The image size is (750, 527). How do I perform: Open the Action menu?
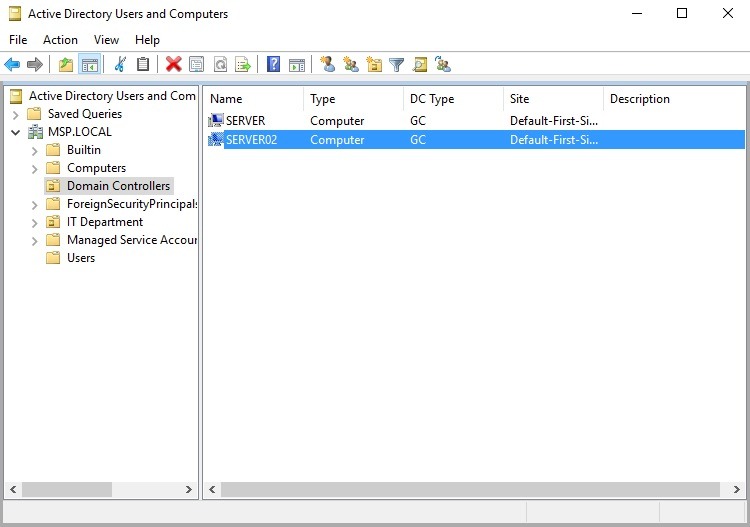(x=60, y=40)
